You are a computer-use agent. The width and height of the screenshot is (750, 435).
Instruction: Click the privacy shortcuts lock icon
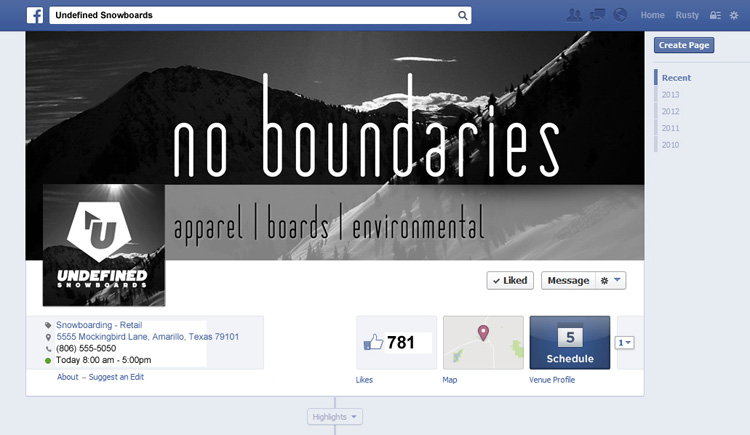click(x=715, y=15)
